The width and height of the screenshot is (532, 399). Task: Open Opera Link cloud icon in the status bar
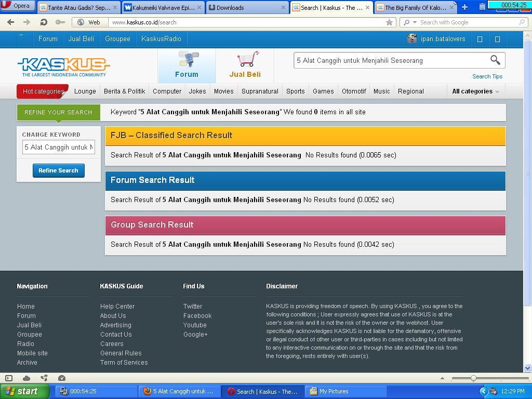point(26,378)
